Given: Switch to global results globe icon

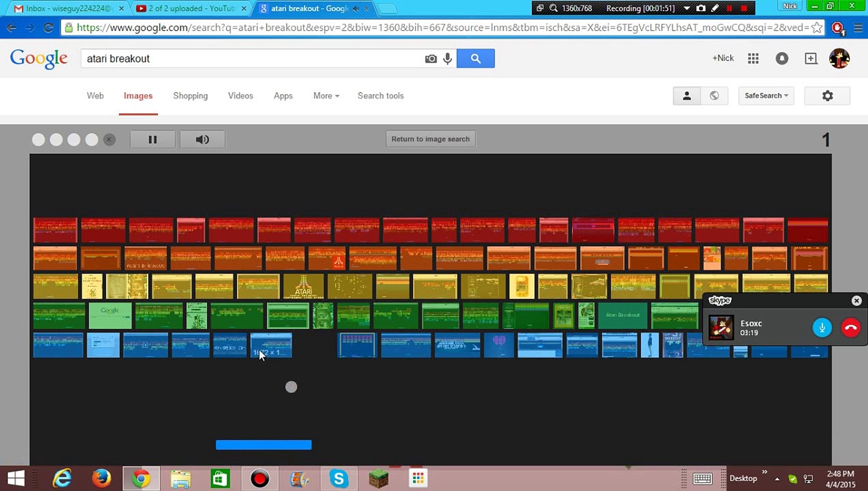Looking at the screenshot, I should pos(714,95).
